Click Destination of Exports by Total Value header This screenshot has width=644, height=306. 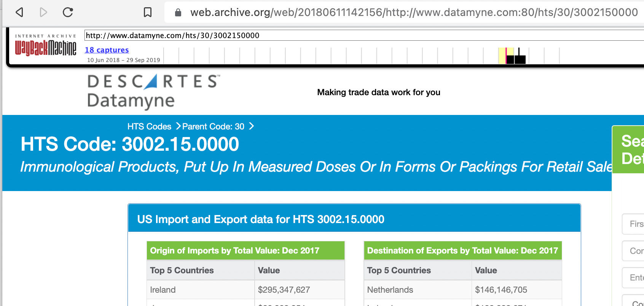pyautogui.click(x=462, y=250)
